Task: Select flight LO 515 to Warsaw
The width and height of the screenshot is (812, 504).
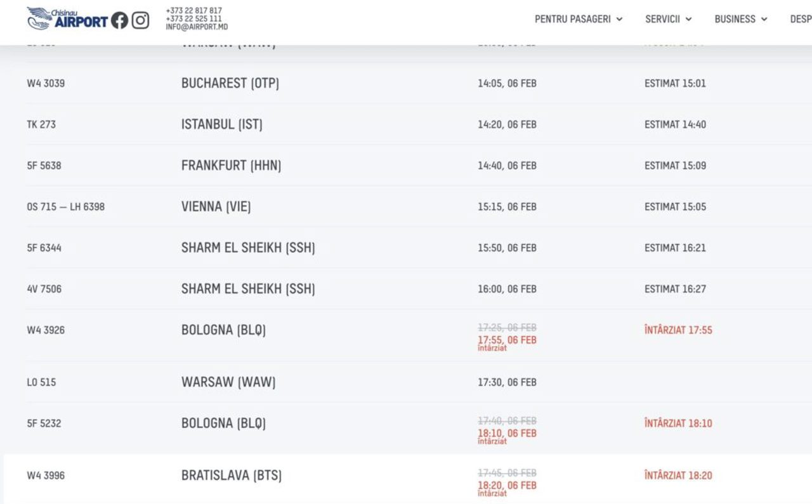Action: [228, 382]
